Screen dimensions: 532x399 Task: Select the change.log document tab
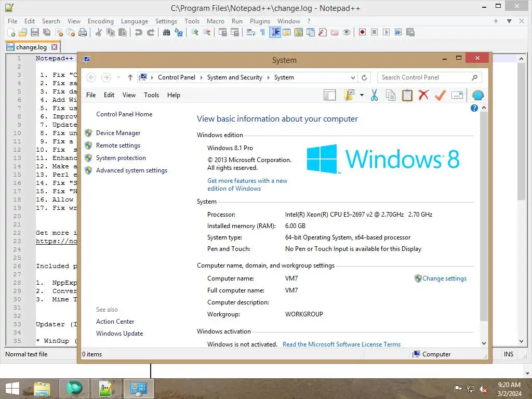[31, 47]
